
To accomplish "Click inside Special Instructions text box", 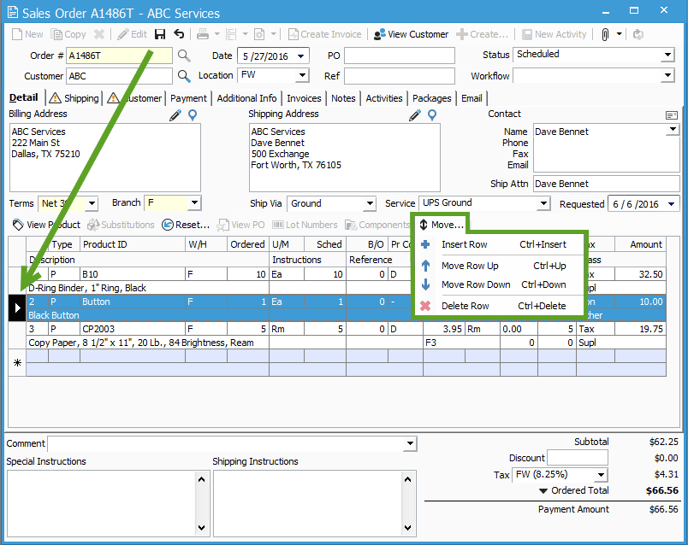I will click(101, 503).
